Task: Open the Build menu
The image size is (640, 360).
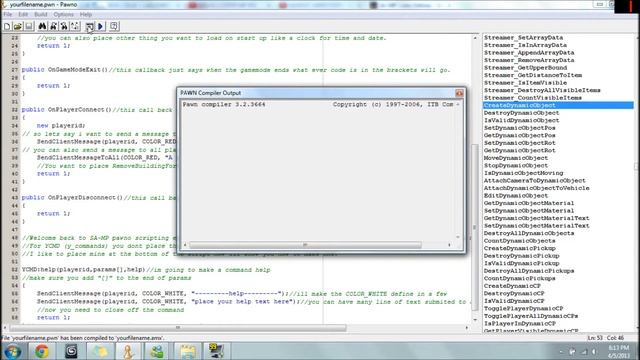Action: click(40, 14)
